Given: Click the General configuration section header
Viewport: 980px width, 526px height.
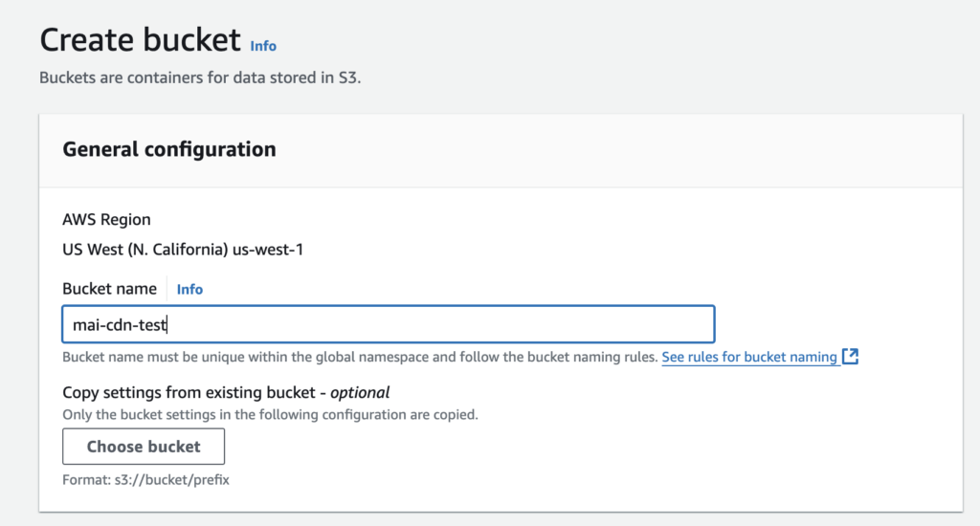Looking at the screenshot, I should click(169, 149).
